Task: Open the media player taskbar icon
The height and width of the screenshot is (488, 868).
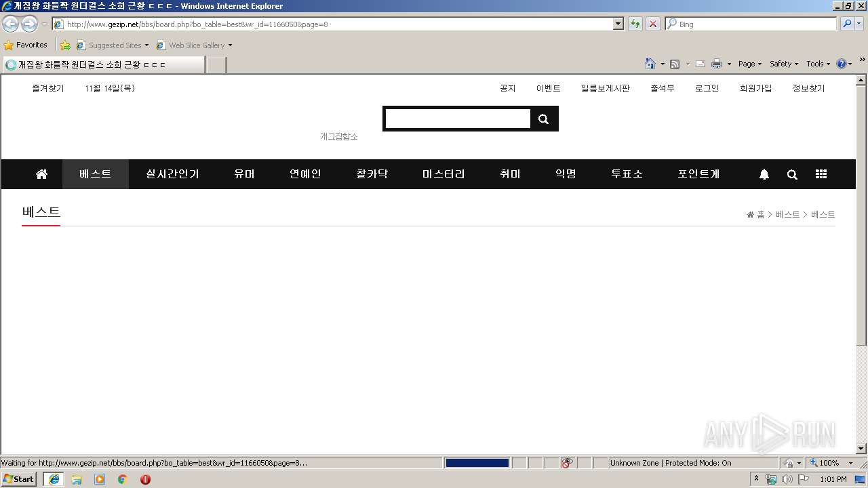Action: click(x=100, y=479)
